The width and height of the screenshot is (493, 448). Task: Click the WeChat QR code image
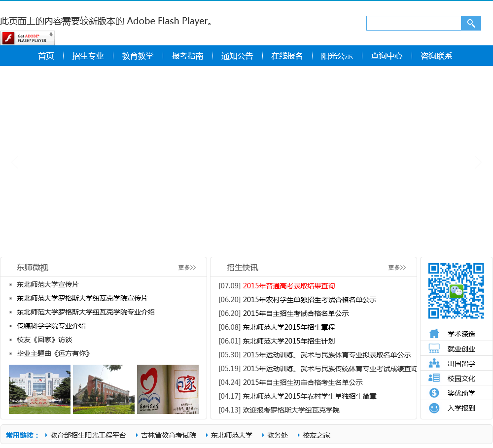click(x=456, y=291)
